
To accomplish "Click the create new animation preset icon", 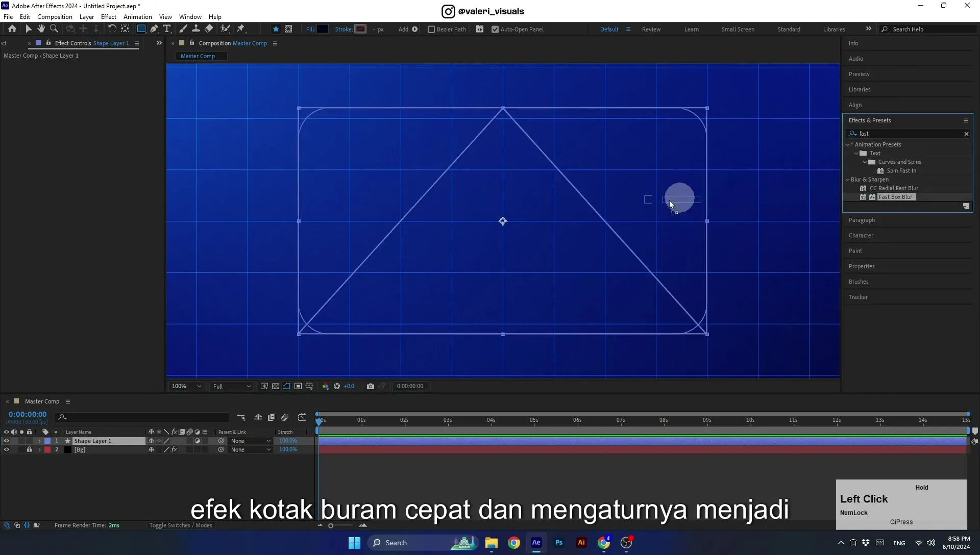I will 966,207.
